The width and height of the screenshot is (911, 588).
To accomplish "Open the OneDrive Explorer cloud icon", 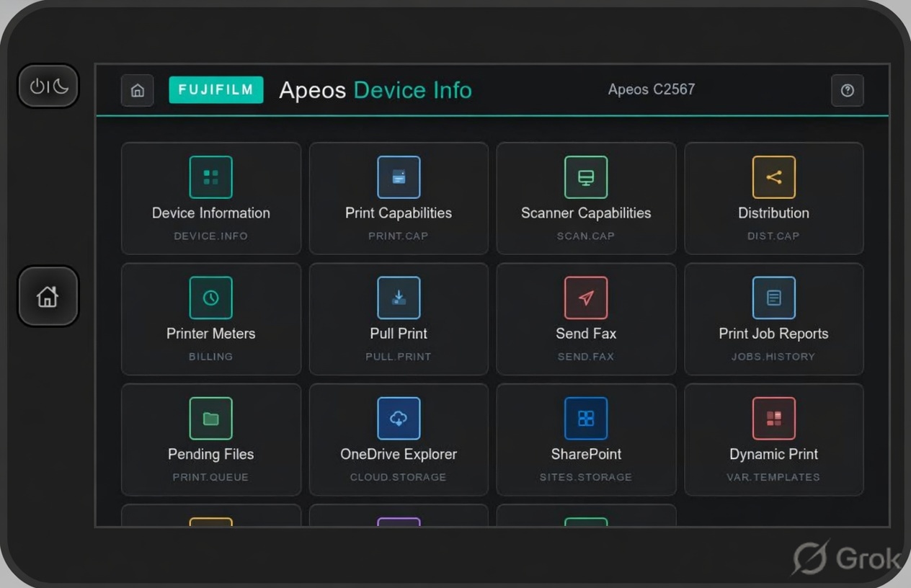I will [399, 418].
